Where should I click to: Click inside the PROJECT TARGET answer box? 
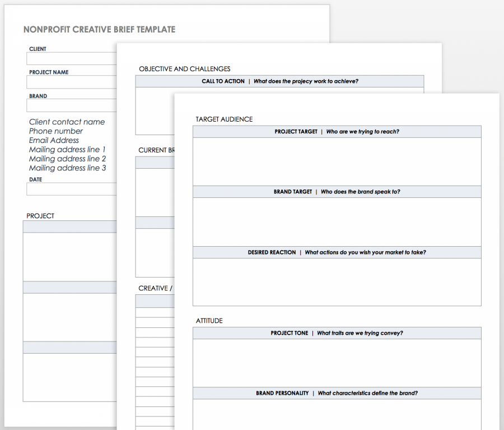(x=337, y=160)
